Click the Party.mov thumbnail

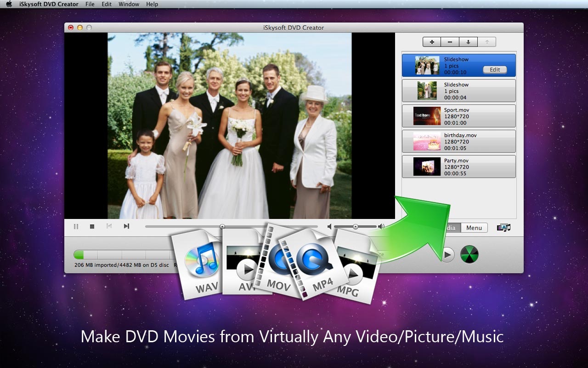(x=427, y=167)
